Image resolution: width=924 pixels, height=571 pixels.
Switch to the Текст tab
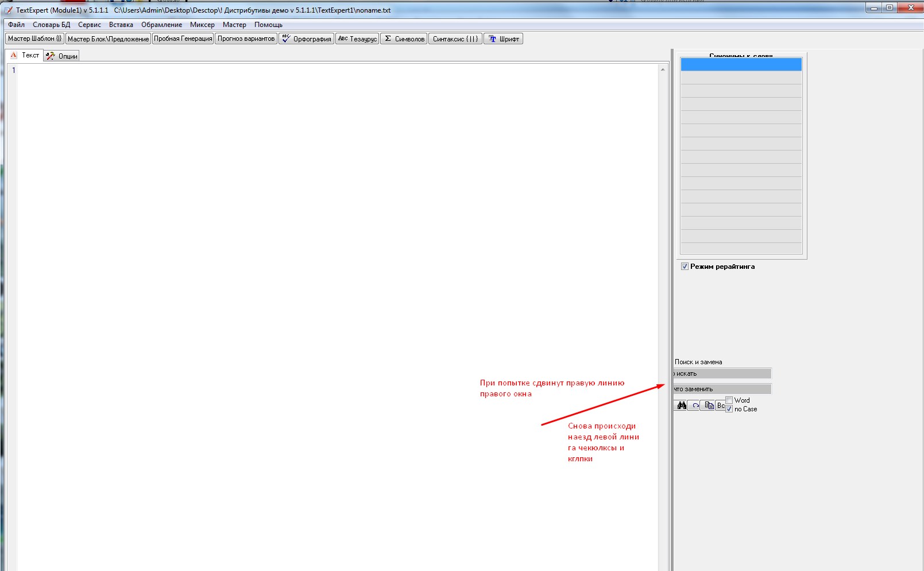click(x=25, y=55)
